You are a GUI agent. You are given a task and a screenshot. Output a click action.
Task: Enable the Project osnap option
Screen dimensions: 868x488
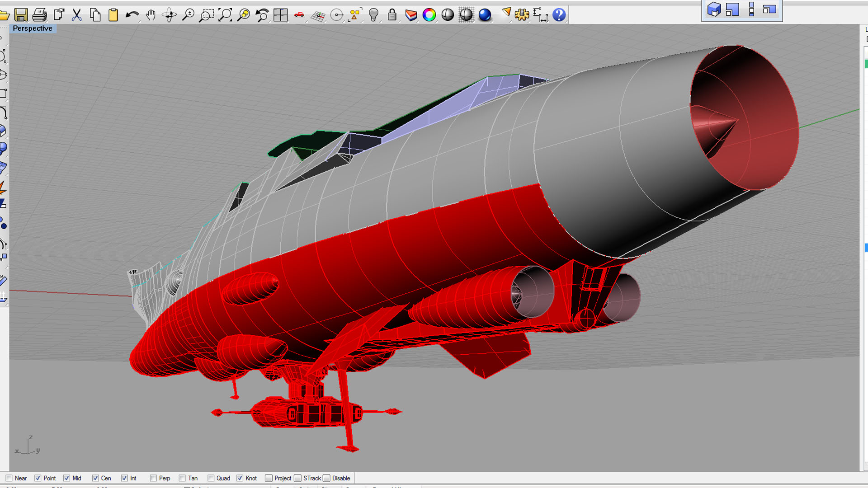(x=269, y=478)
